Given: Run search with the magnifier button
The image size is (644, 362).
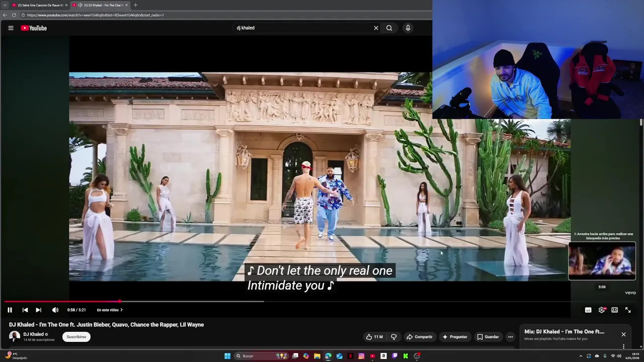Looking at the screenshot, I should click(x=389, y=28).
